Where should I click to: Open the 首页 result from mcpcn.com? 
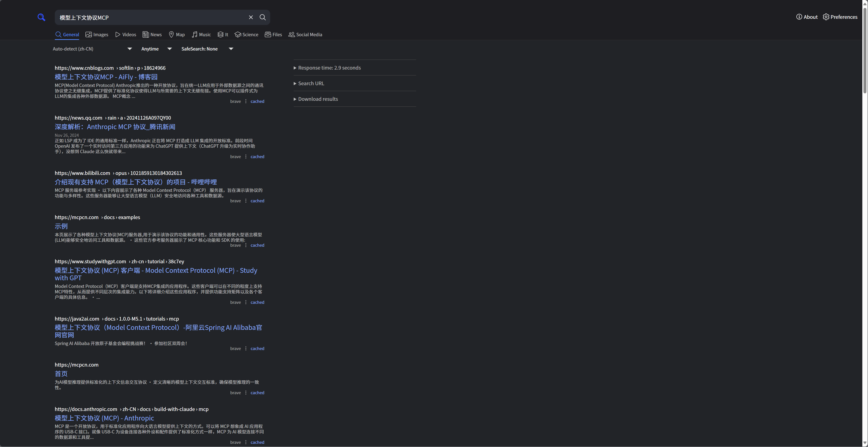(61, 374)
